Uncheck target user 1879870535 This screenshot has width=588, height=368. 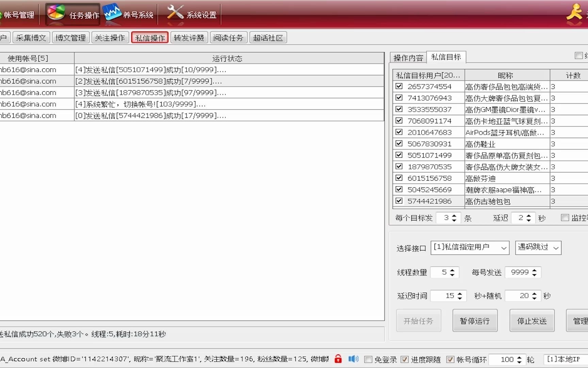point(399,166)
